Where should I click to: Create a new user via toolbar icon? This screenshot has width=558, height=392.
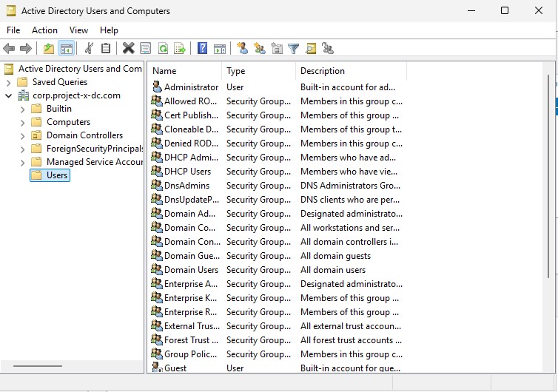(x=242, y=49)
